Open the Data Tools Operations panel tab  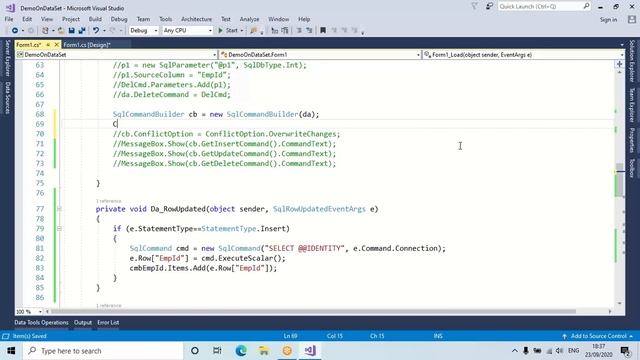point(41,322)
